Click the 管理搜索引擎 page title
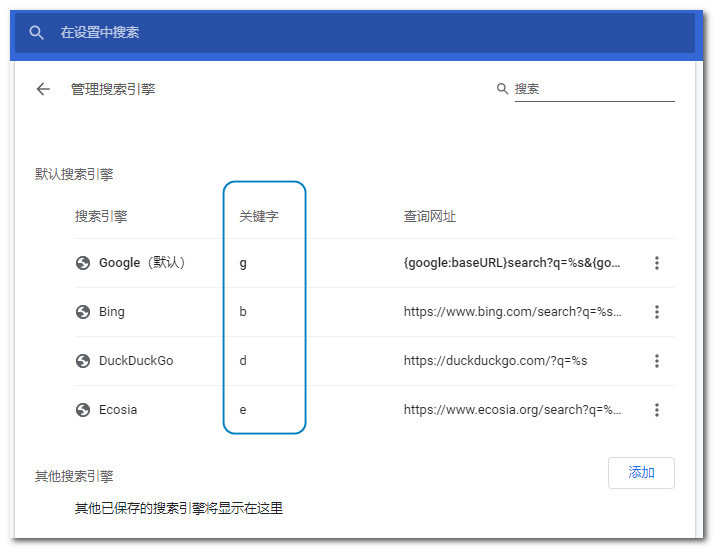Image resolution: width=714 pixels, height=549 pixels. click(x=113, y=89)
